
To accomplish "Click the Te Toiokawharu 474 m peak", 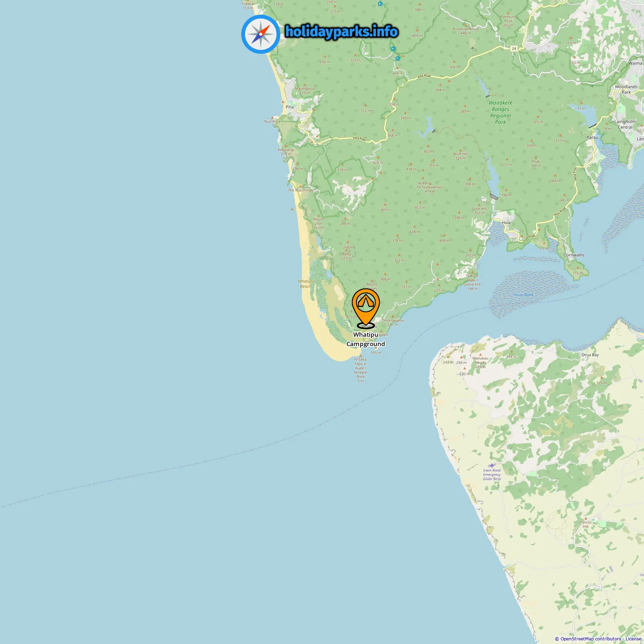I will (x=430, y=189).
